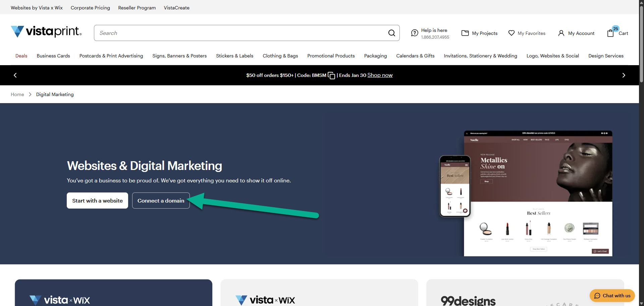The image size is (644, 306).
Task: Open Promotional Products menu
Action: [x=331, y=56]
